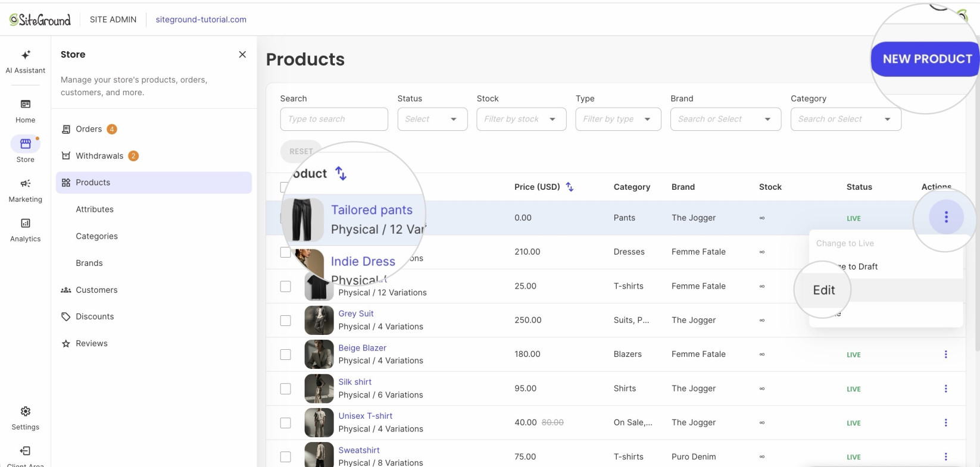Click the Client Area exit icon
Viewport: 980px width, 467px height.
coord(26,451)
